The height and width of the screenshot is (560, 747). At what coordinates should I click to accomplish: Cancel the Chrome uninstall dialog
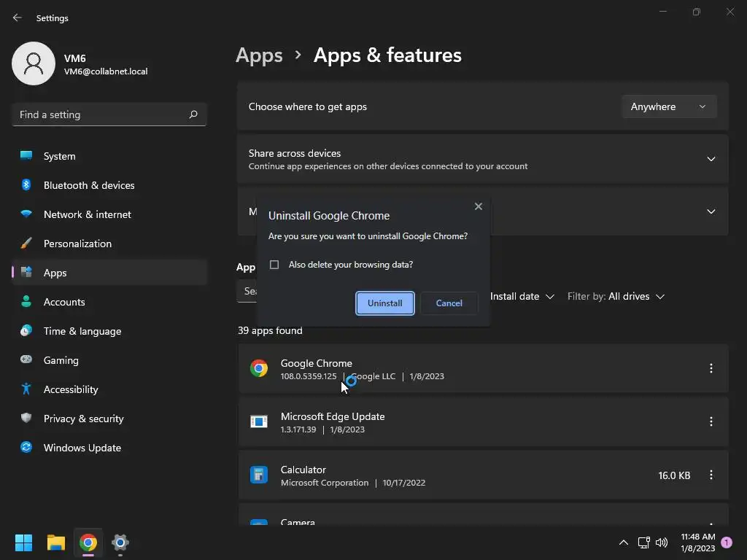pos(449,303)
